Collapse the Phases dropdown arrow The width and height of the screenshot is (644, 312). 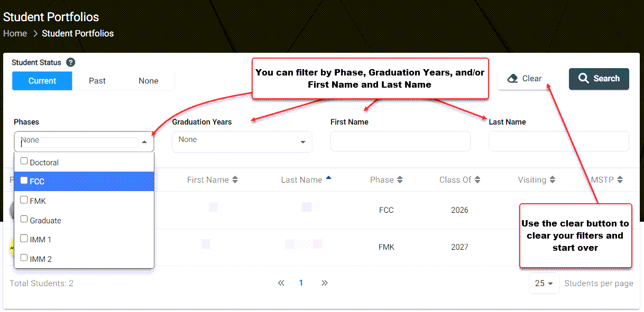coord(144,142)
